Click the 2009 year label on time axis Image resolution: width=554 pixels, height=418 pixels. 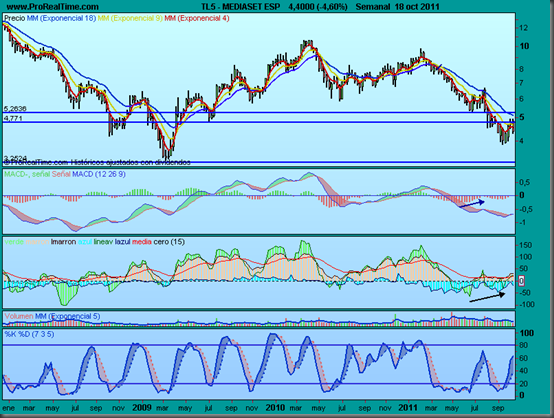(x=142, y=408)
